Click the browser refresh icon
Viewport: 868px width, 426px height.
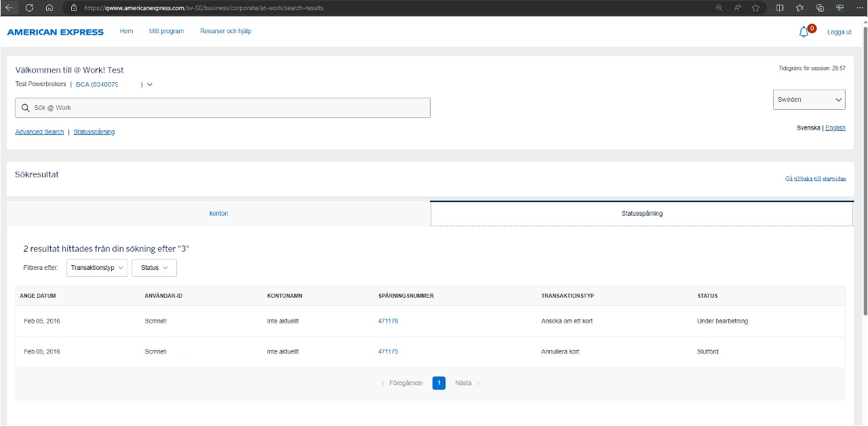[x=29, y=7]
